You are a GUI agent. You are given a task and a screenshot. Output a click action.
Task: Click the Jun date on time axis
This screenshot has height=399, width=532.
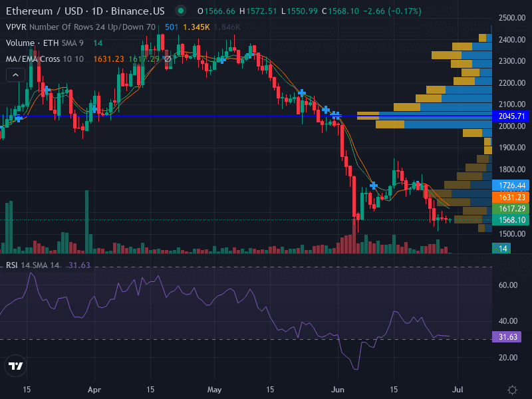tap(338, 390)
